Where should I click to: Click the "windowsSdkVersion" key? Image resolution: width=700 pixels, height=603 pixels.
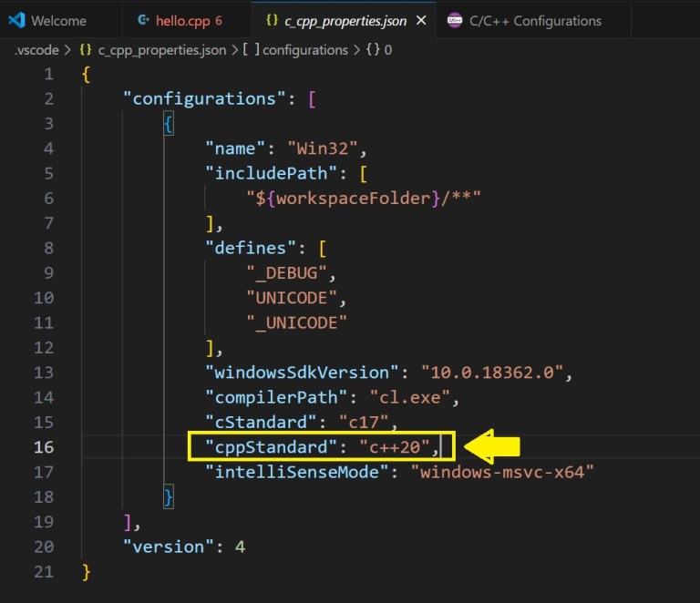coord(302,373)
